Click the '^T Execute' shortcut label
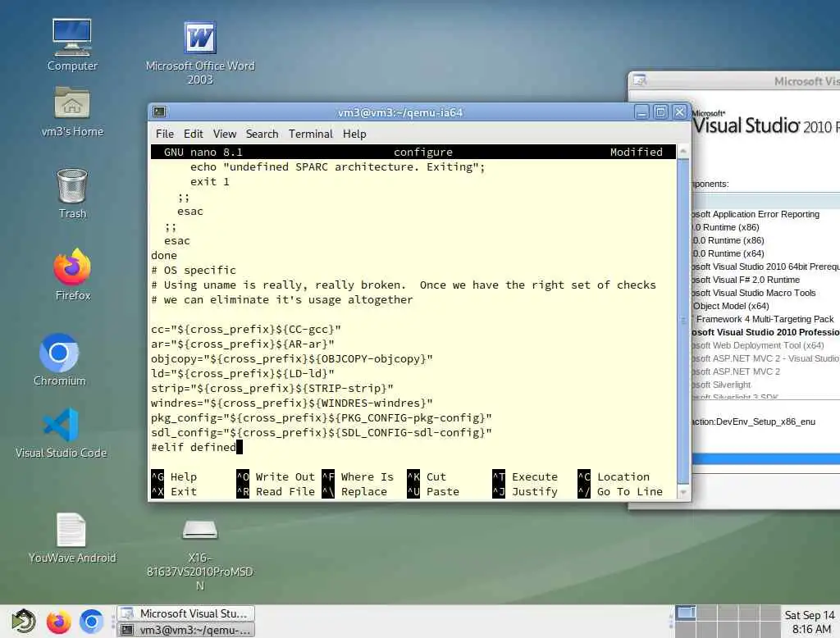The height and width of the screenshot is (638, 840). click(x=525, y=476)
